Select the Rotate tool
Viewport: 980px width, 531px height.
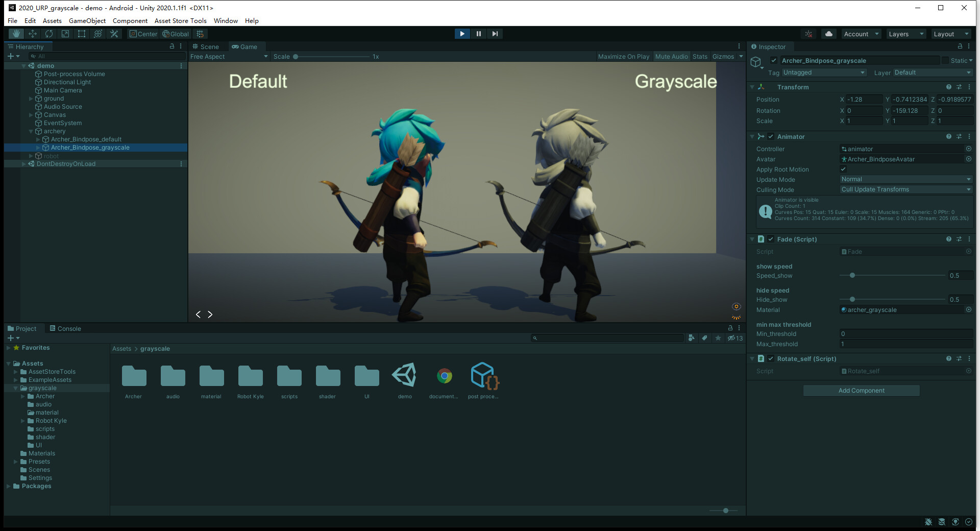[49, 33]
